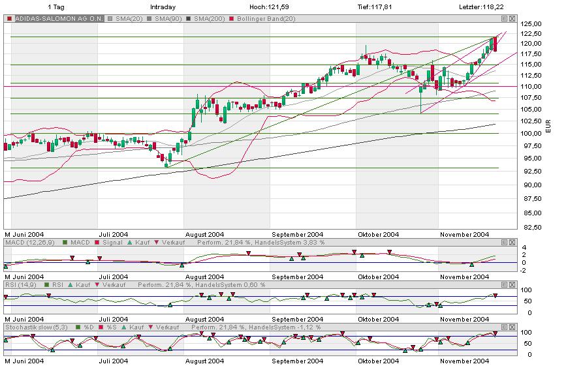Click the Verkauf triangle legend in MACD panel

click(157, 242)
